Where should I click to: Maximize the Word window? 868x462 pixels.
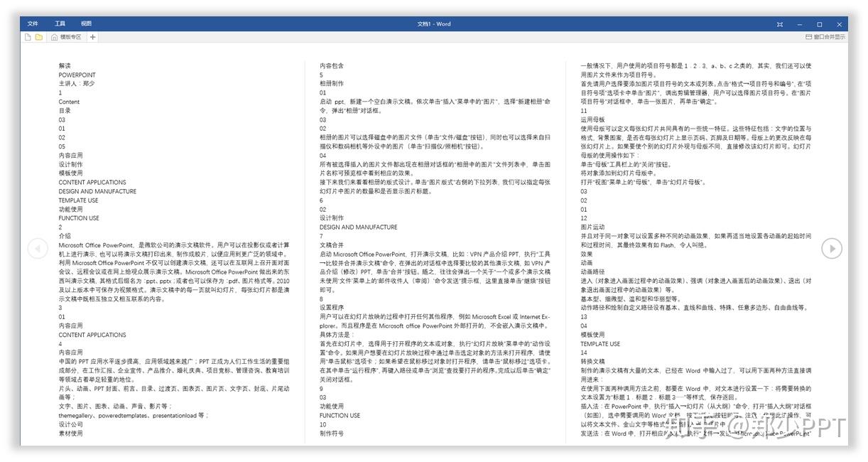pyautogui.click(x=819, y=23)
